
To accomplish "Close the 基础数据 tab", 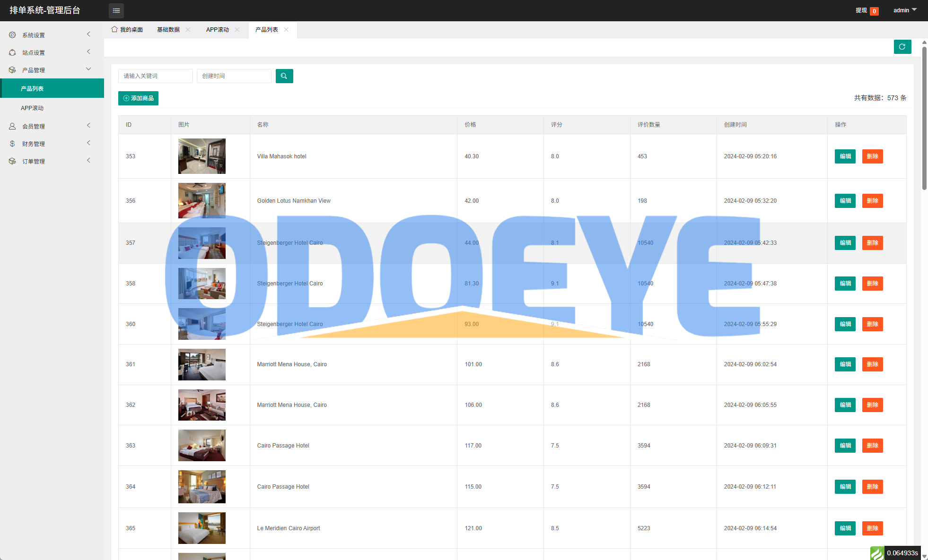I will 188,29.
